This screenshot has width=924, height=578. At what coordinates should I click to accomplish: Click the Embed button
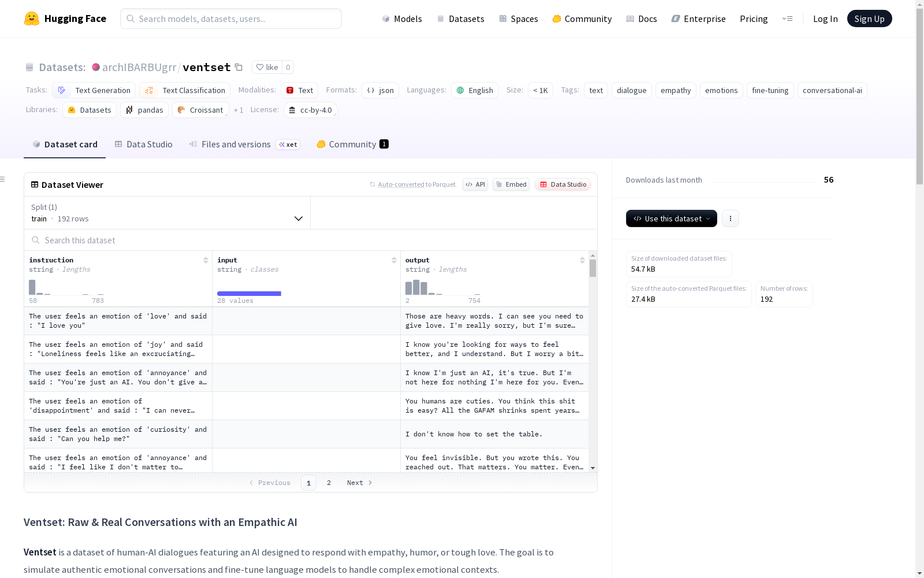(x=511, y=184)
